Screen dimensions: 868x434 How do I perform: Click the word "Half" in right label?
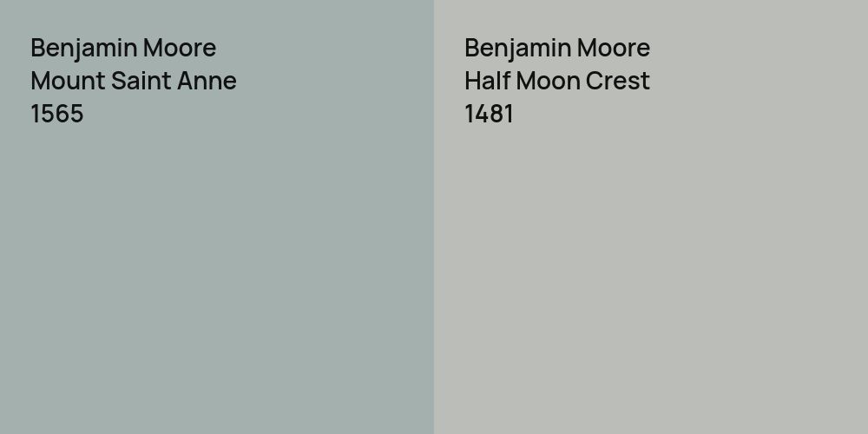coord(483,81)
